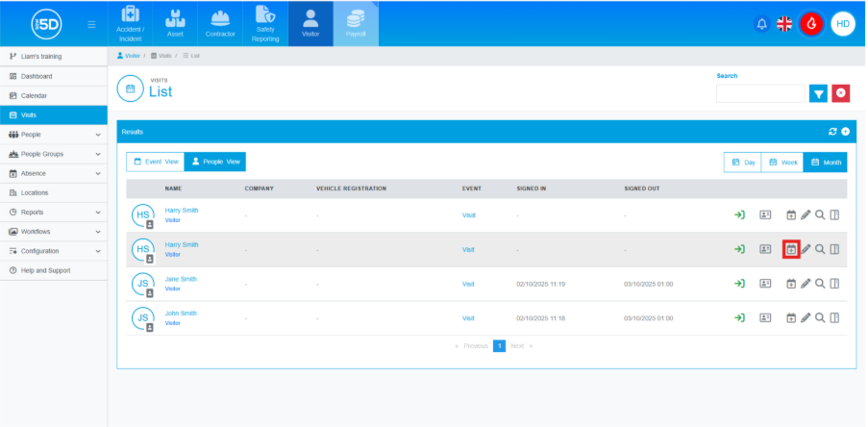Open Jane Smith's name link
The width and height of the screenshot is (868, 427).
tap(181, 278)
